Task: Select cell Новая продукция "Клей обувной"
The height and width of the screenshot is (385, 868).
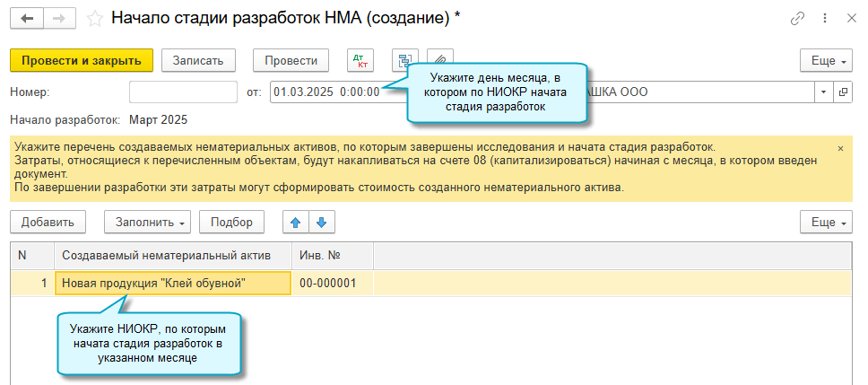Action: click(173, 283)
